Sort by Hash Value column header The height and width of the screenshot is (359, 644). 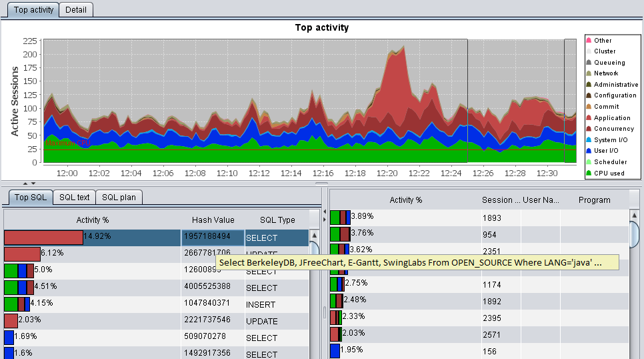click(213, 220)
